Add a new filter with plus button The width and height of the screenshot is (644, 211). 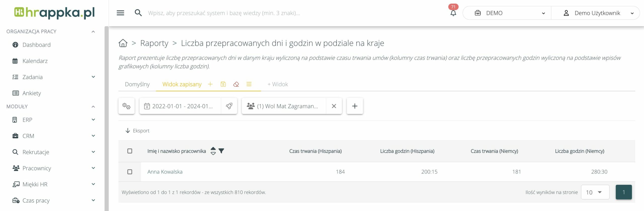(x=355, y=106)
